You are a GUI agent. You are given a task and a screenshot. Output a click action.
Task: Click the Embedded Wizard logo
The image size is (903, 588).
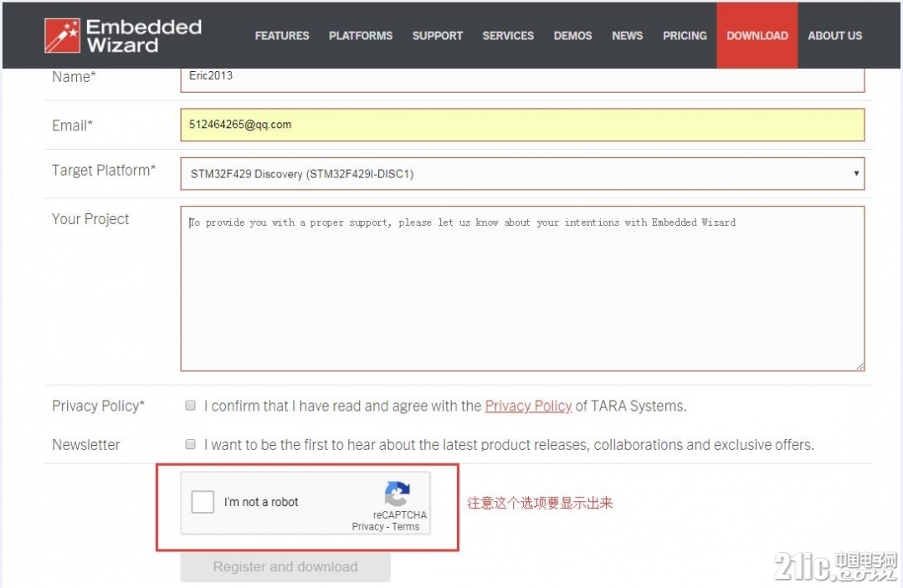[123, 36]
